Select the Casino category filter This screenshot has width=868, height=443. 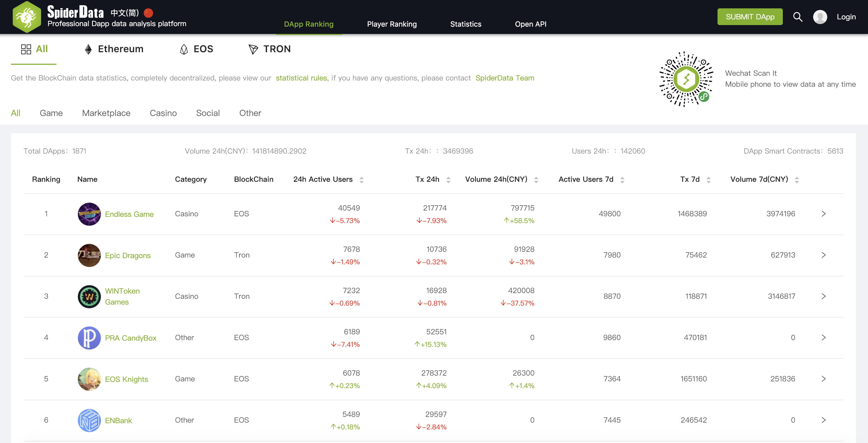pos(163,113)
